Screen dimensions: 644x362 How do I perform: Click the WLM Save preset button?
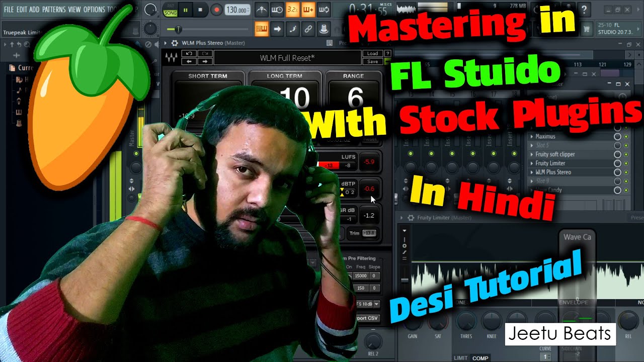coord(372,61)
